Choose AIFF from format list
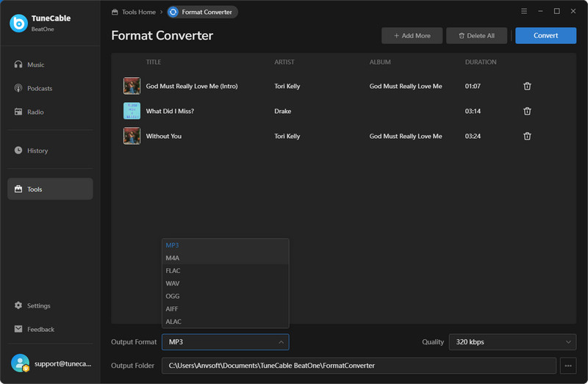588x384 pixels. click(x=225, y=309)
